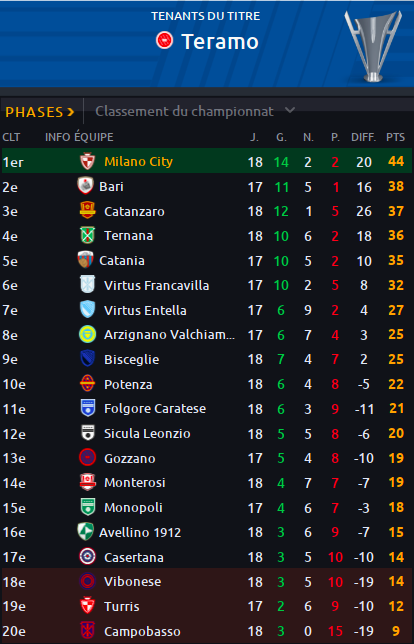The height and width of the screenshot is (644, 414).
Task: Open the Arzignano Valchiampo yellow badge
Action: pos(87,334)
